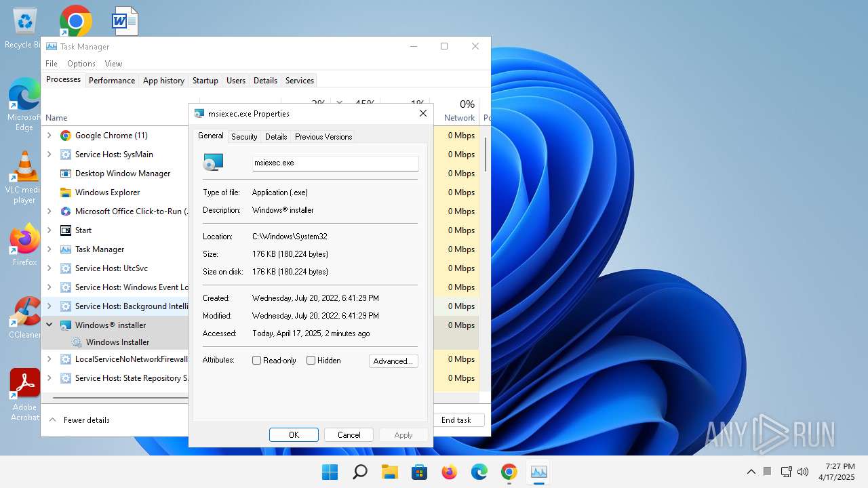
Task: Open Microsoft Edge from the taskbar
Action: (x=479, y=472)
